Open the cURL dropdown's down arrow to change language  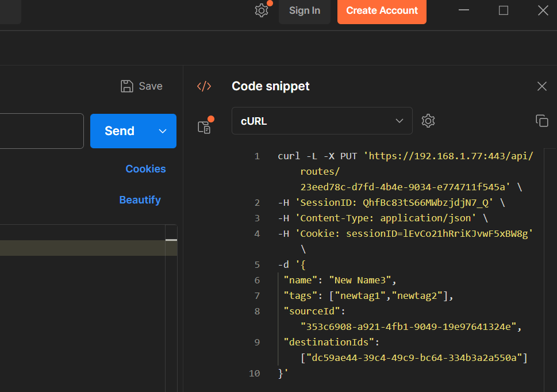point(399,121)
